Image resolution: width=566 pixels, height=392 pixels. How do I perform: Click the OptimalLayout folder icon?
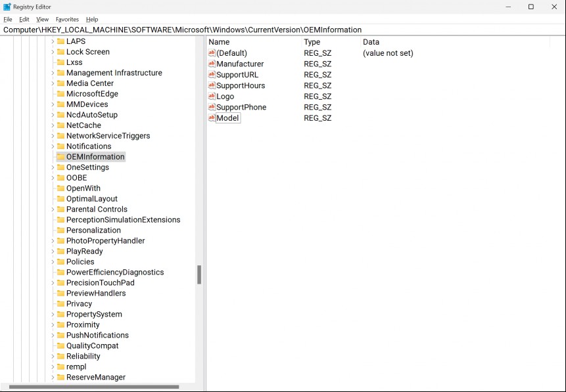click(x=60, y=199)
